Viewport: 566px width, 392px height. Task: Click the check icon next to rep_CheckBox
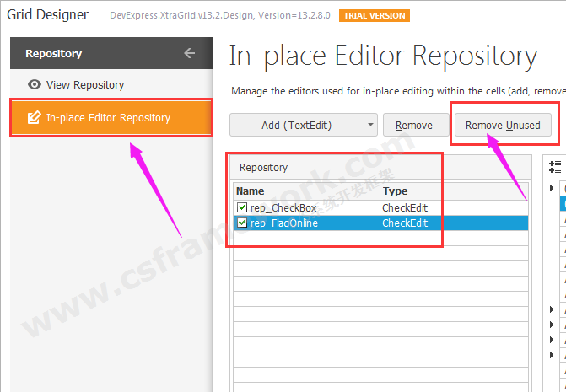242,207
